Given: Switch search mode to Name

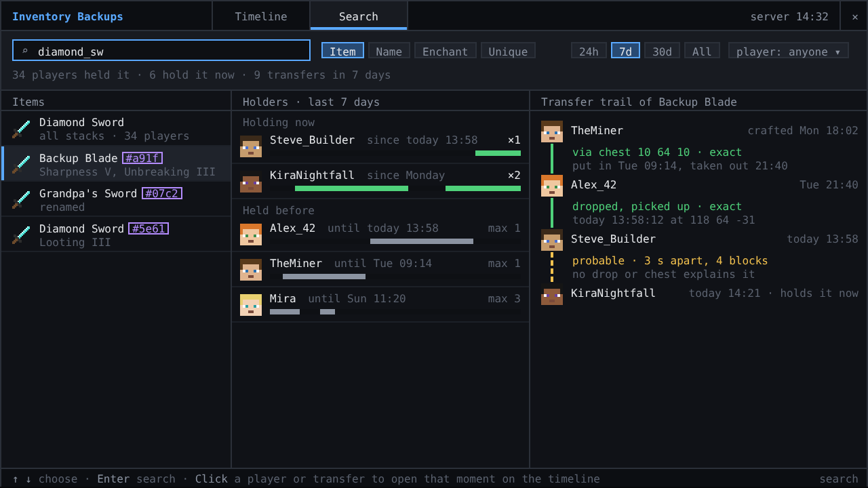Looking at the screenshot, I should point(389,51).
